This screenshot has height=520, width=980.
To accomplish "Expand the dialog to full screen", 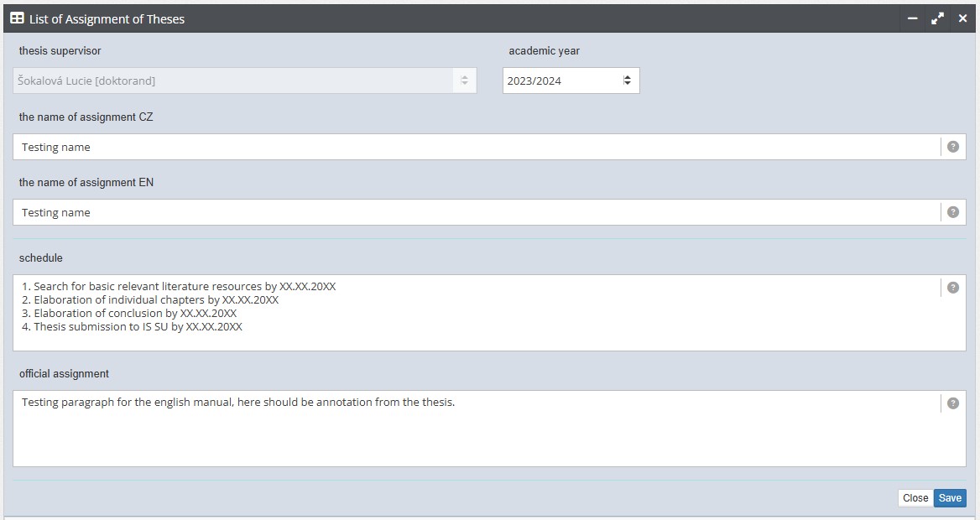I will point(937,18).
